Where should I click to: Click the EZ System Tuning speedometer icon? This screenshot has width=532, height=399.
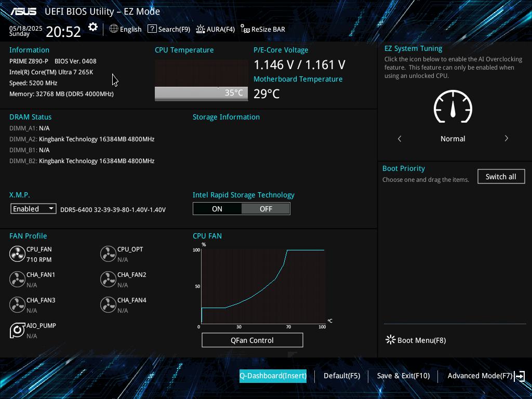click(x=453, y=107)
